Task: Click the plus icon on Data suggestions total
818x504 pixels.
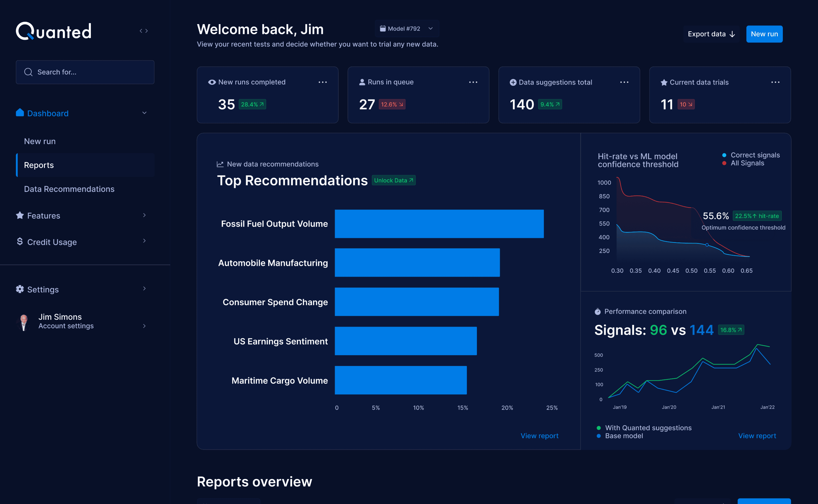Action: point(513,82)
